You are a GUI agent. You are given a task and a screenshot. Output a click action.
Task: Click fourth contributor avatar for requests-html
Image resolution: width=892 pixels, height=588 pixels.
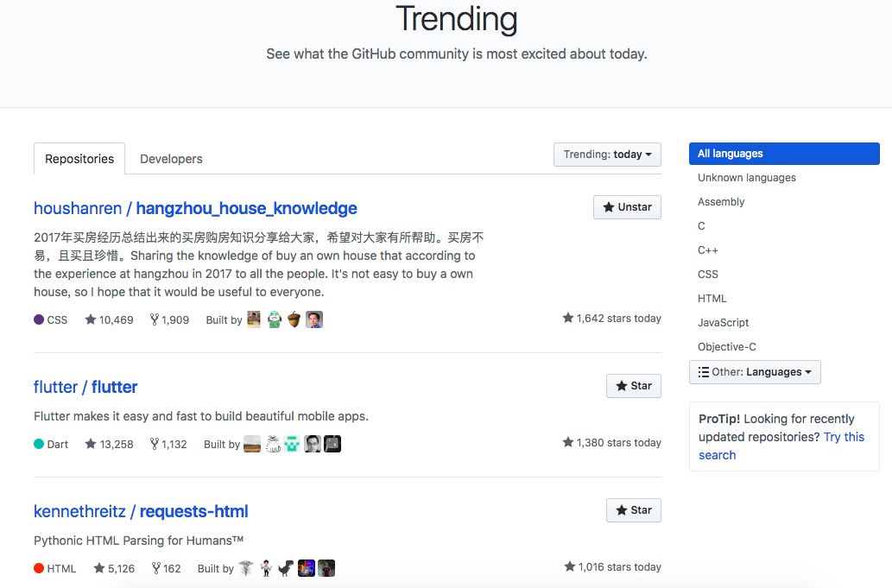(x=306, y=568)
